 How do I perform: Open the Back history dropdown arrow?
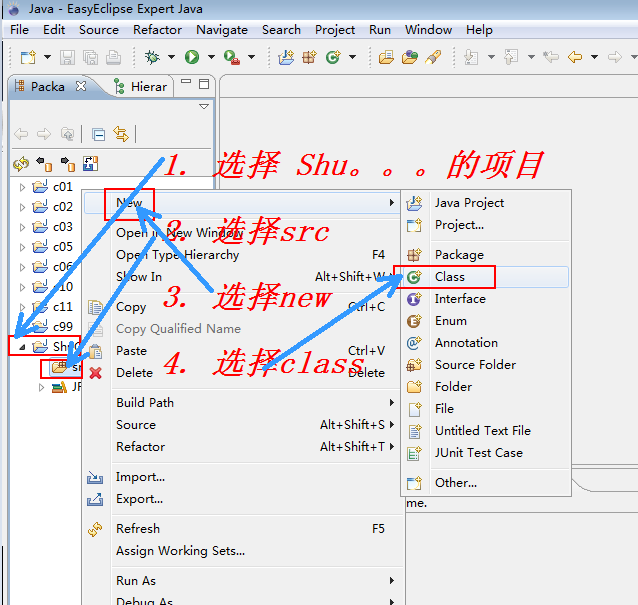pos(594,57)
